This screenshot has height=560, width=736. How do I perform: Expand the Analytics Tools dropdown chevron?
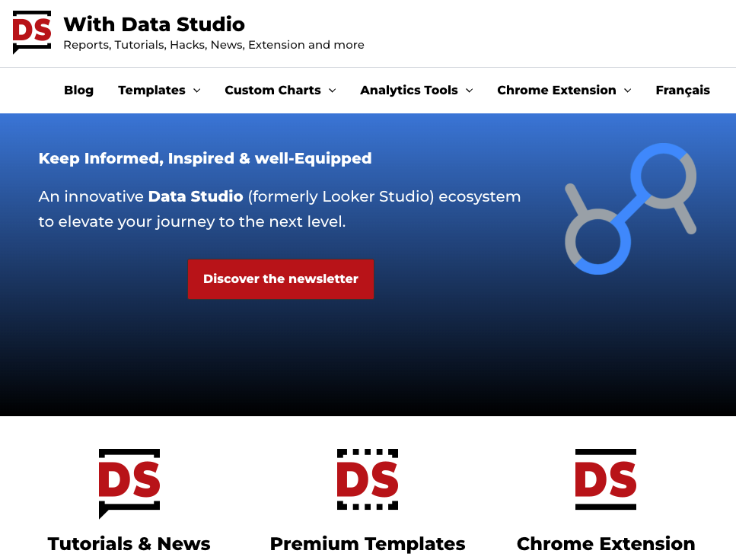tap(470, 90)
